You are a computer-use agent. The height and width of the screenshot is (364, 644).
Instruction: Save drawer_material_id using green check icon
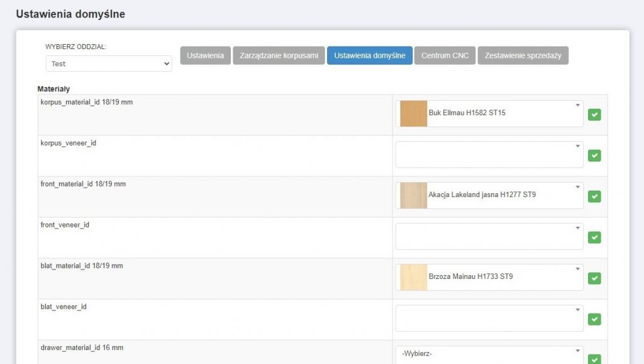[594, 359]
